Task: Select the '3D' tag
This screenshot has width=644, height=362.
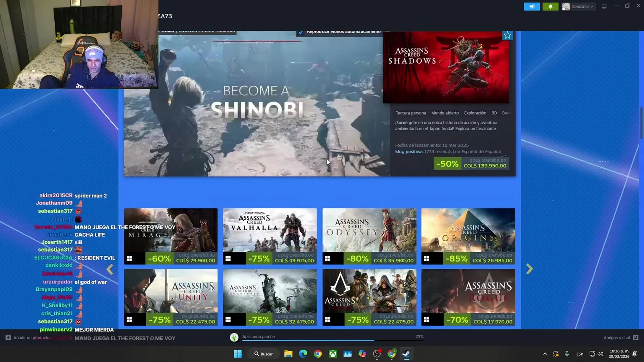Action: [x=494, y=113]
